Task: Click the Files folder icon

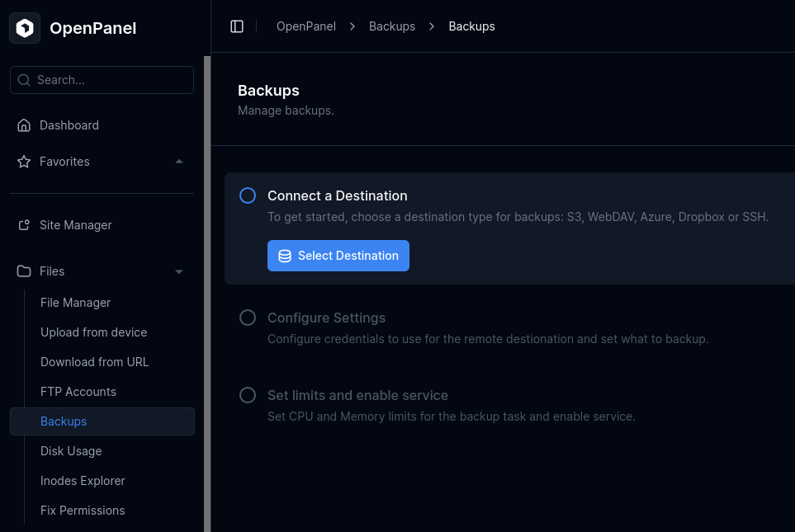Action: tap(24, 271)
